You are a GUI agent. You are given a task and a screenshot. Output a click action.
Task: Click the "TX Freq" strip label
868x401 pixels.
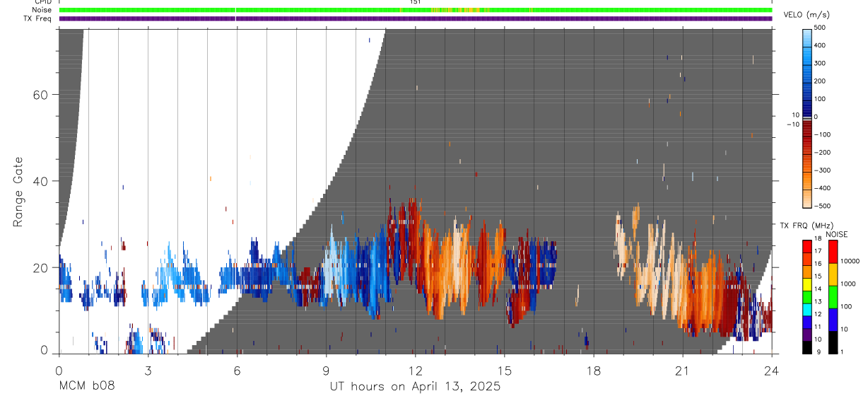click(37, 18)
